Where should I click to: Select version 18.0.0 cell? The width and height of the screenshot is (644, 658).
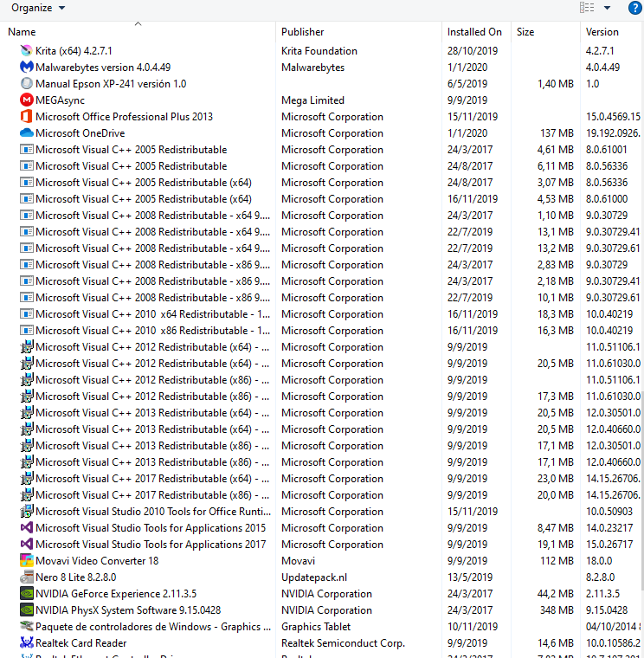pyautogui.click(x=599, y=561)
